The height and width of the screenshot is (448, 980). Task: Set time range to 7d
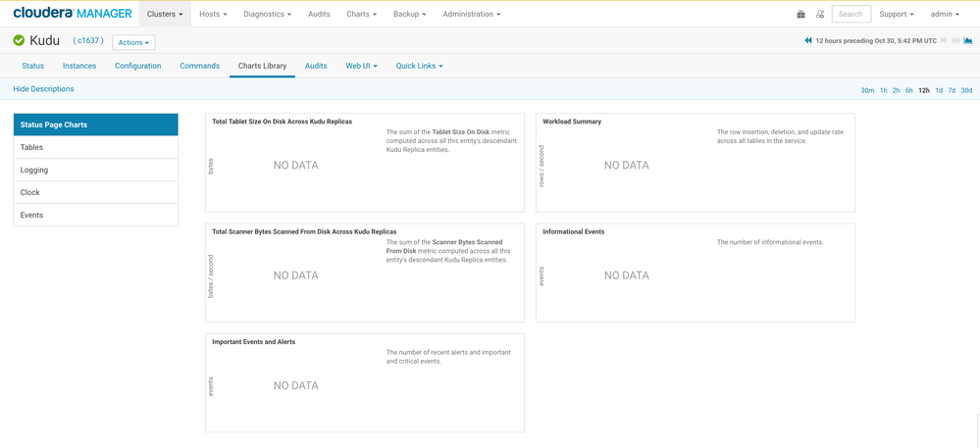pyautogui.click(x=952, y=90)
